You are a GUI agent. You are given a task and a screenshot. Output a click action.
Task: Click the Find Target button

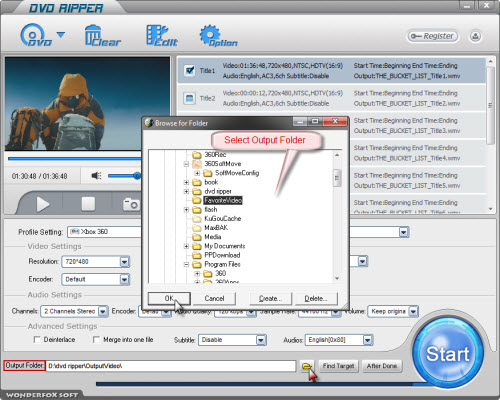click(x=338, y=366)
